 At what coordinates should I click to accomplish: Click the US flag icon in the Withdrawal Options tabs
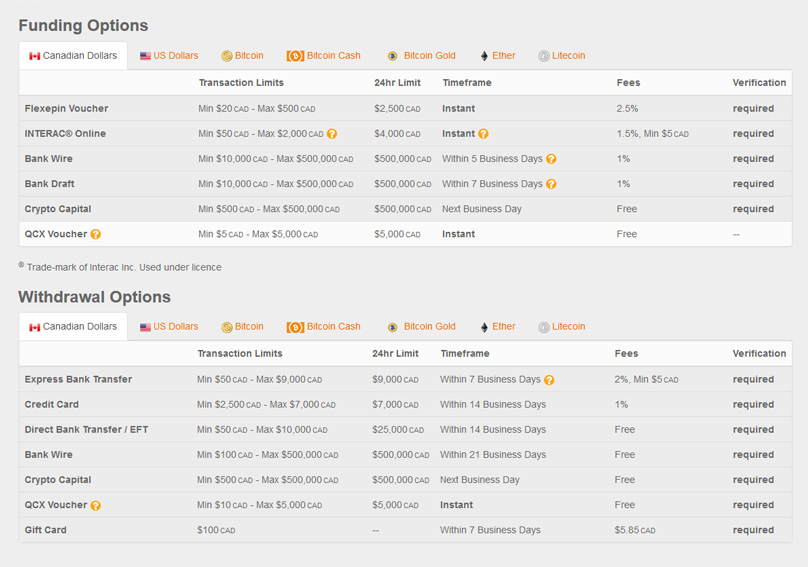coord(145,327)
